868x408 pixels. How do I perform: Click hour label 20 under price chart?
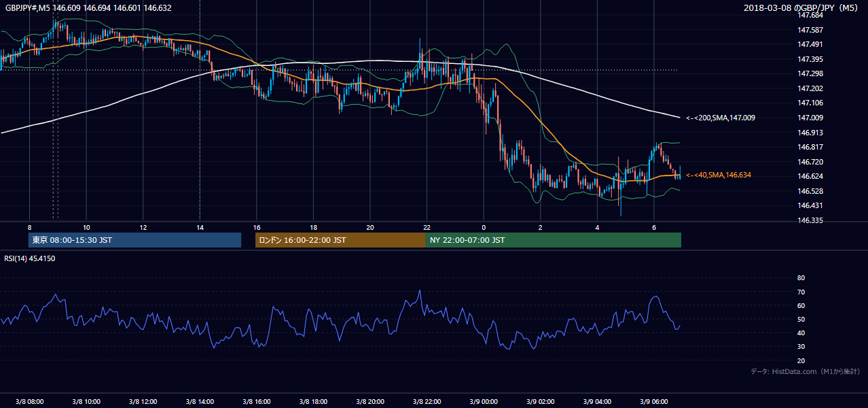370,226
